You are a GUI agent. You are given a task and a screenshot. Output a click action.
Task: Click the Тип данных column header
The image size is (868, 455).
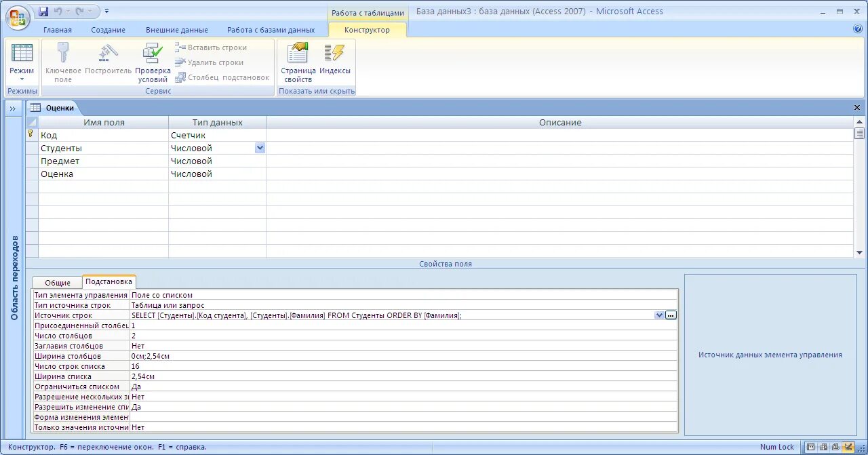click(x=217, y=122)
